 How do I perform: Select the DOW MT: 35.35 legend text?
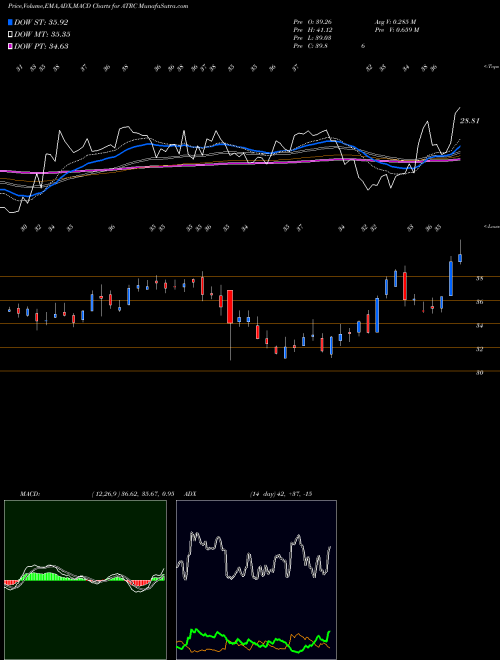tap(43, 35)
